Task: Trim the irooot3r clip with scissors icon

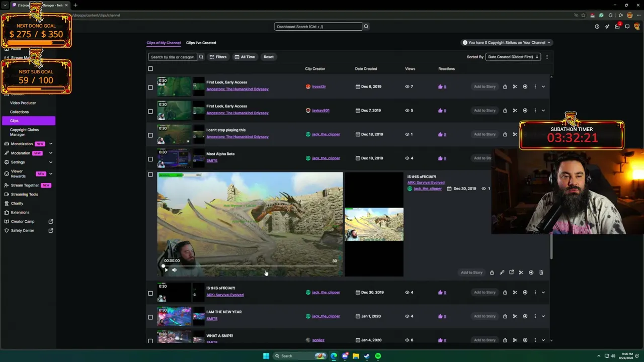Action: click(515, 86)
